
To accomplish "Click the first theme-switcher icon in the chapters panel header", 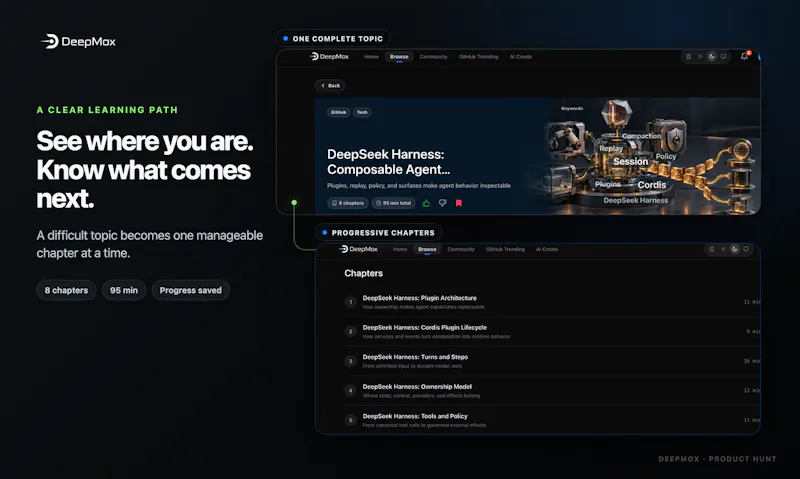I will (712, 249).
